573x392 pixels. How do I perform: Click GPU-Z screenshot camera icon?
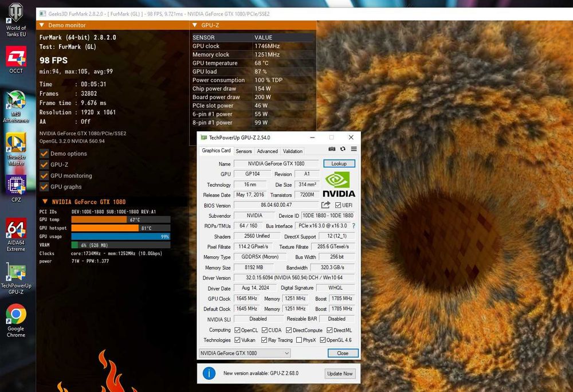click(x=332, y=149)
